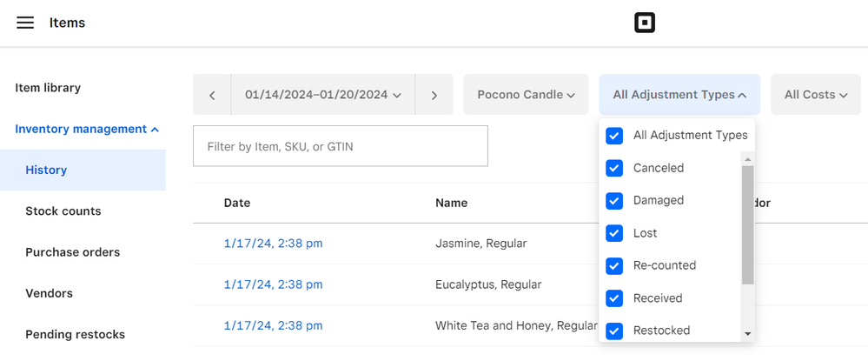Toggle the Received checkbox
Screen dimensions: 868x361
(x=614, y=298)
